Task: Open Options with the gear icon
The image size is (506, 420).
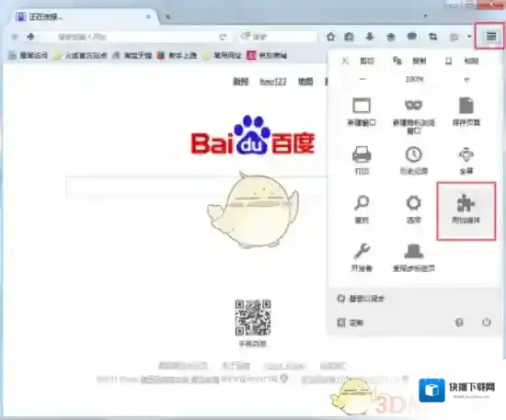Action: tap(414, 209)
